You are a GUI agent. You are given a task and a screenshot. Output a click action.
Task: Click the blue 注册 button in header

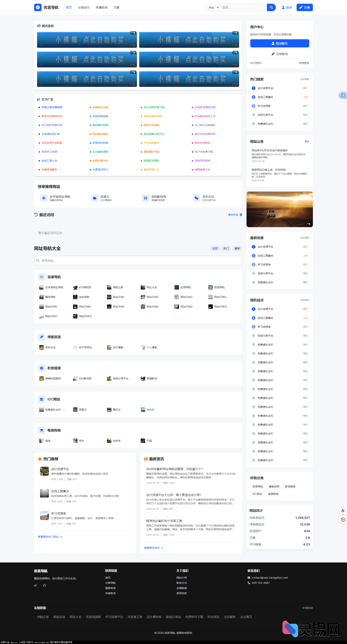click(x=305, y=7)
